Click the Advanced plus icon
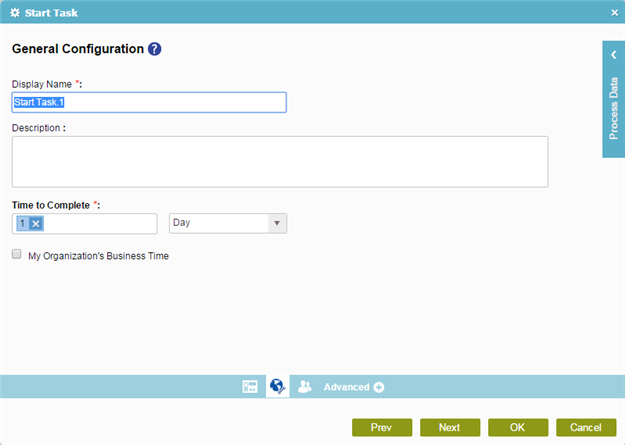Viewport: 625px width, 445px height. [x=379, y=387]
